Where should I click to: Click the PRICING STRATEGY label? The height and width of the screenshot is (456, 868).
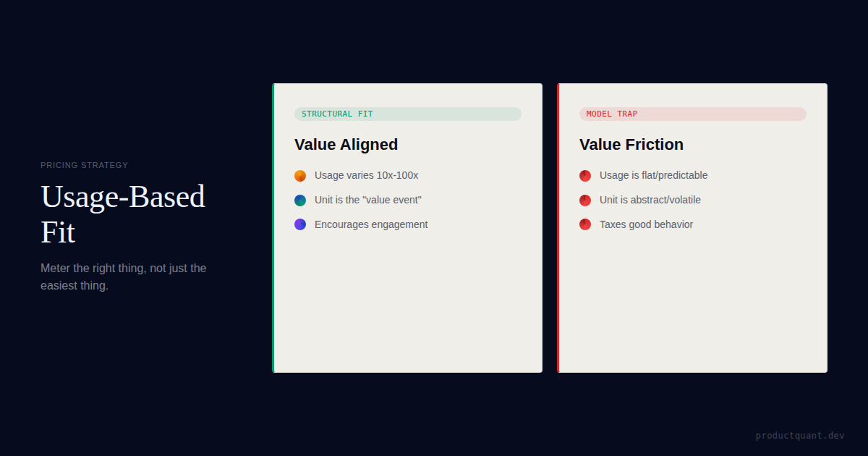(x=84, y=165)
